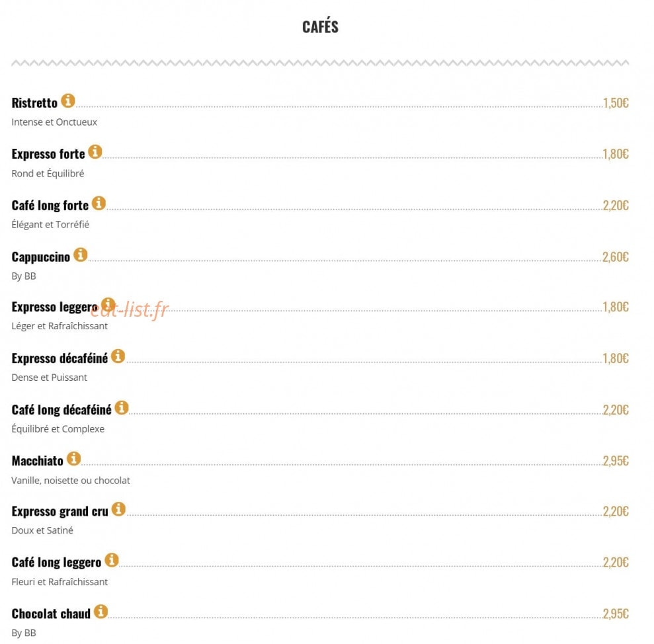Click the info icon next to Ristretto
This screenshot has width=654, height=644.
(x=68, y=101)
